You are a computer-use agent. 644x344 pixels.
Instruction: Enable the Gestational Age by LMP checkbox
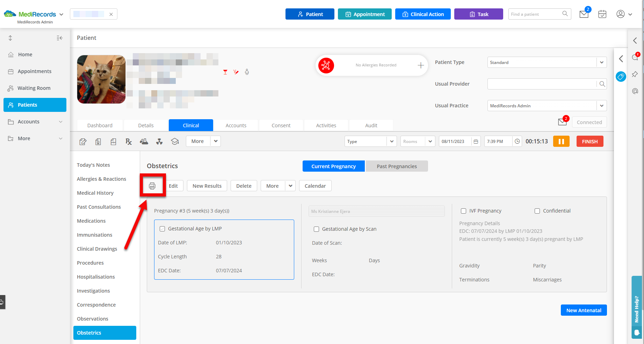click(x=162, y=228)
